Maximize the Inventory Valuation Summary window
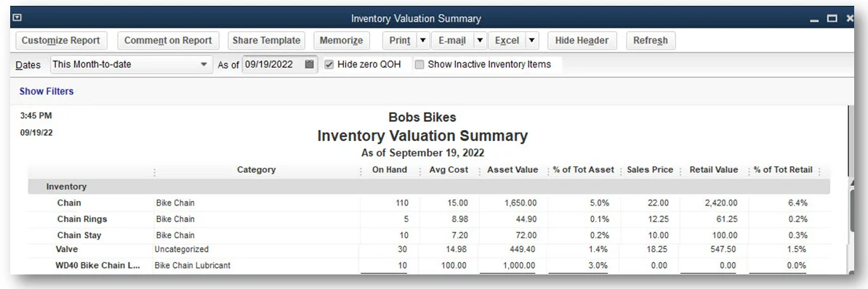The width and height of the screenshot is (868, 289). tap(832, 19)
